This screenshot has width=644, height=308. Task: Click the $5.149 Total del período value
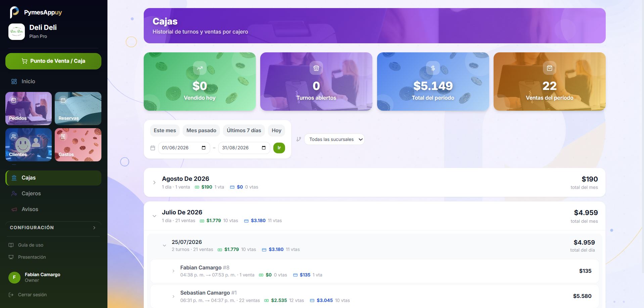[433, 86]
